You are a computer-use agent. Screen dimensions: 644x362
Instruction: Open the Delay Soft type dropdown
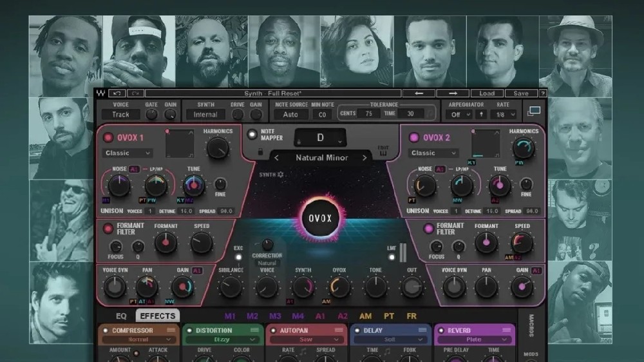tap(390, 339)
